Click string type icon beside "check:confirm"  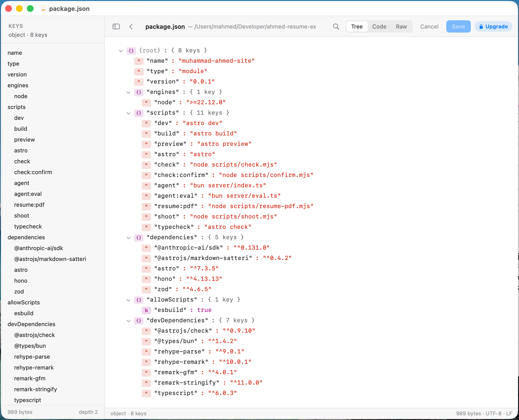click(146, 175)
